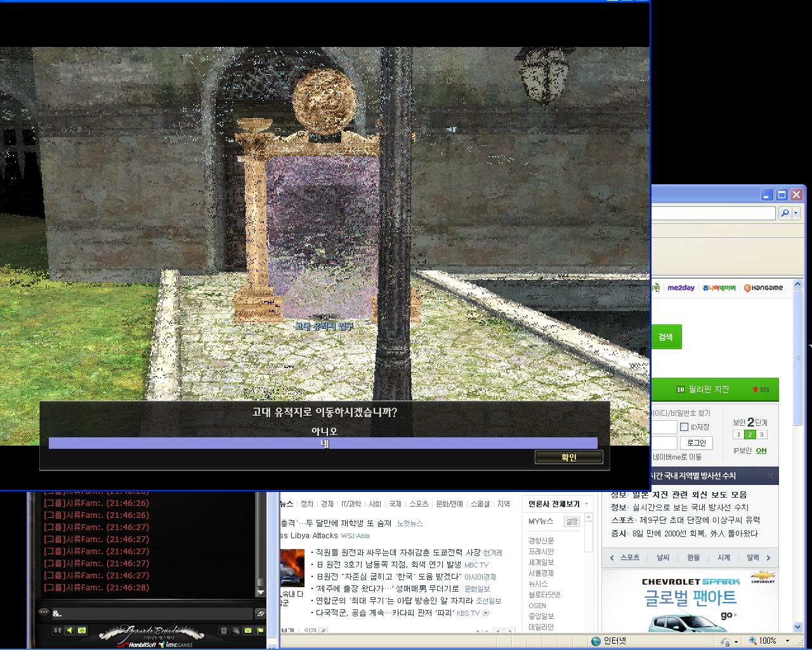
Task: Toggle the green speaker sound icon
Action: [70, 630]
